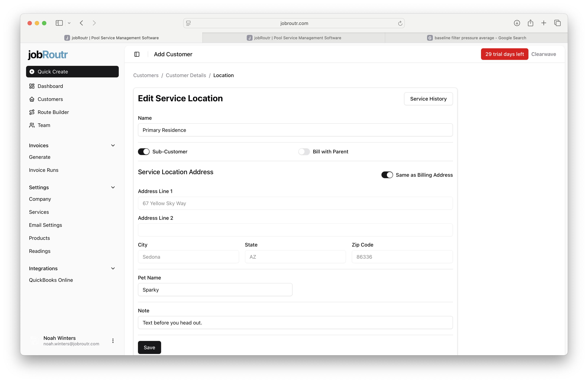Open the Customers breadcrumb link

pos(146,75)
